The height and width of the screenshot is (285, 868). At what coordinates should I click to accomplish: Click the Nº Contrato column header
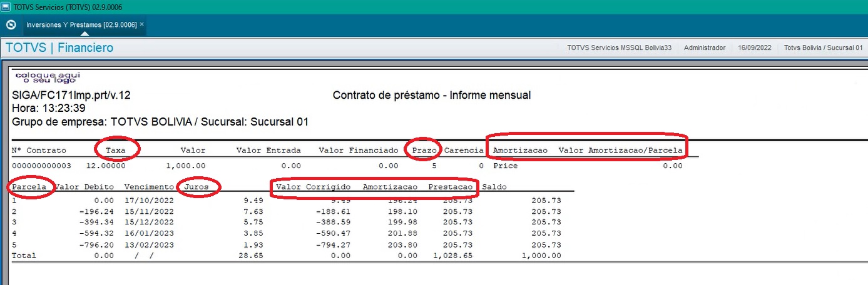[39, 151]
